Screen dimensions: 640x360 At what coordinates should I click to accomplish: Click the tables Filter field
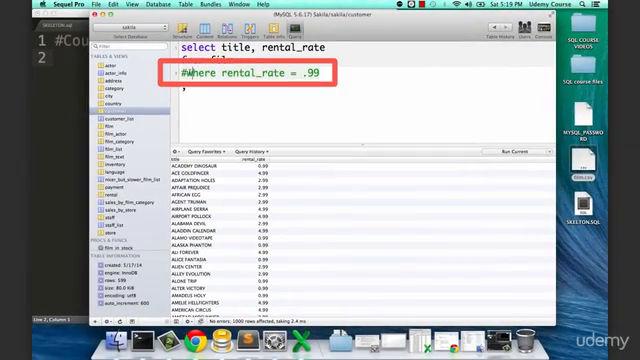130,47
